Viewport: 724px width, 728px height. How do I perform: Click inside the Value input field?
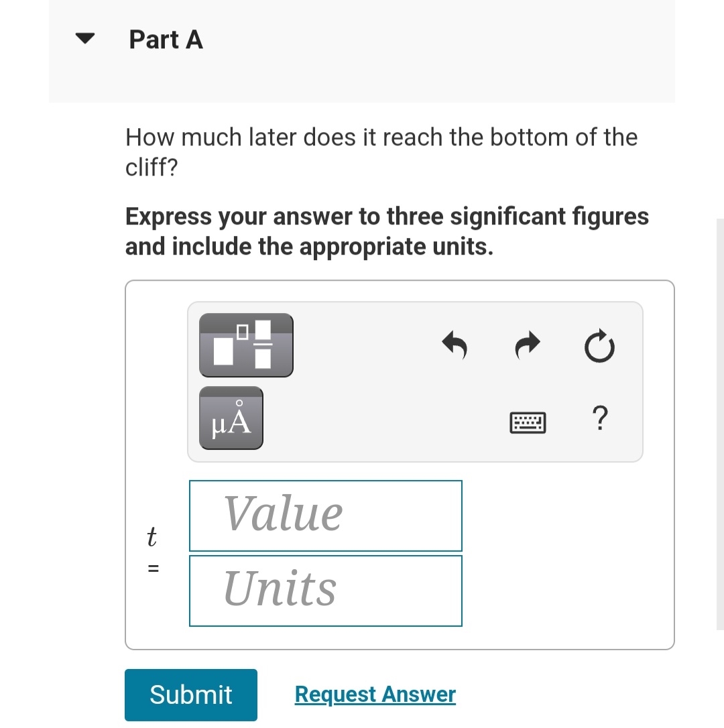tap(326, 515)
